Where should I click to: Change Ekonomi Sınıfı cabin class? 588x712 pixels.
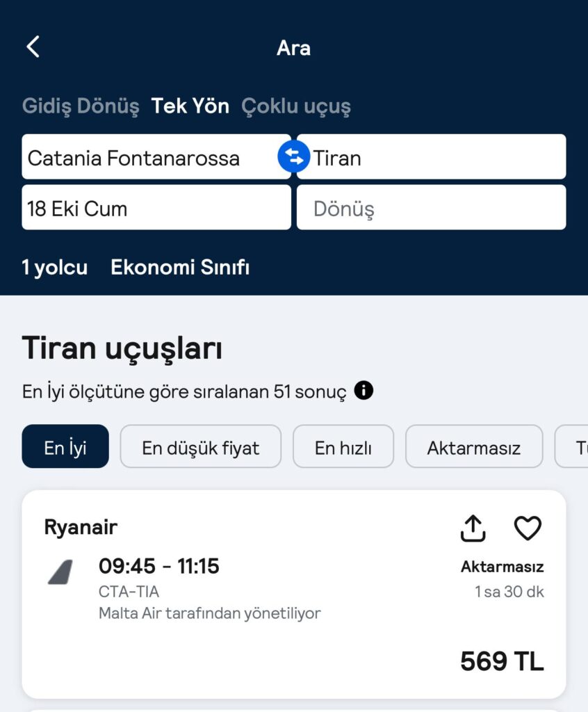click(x=180, y=268)
